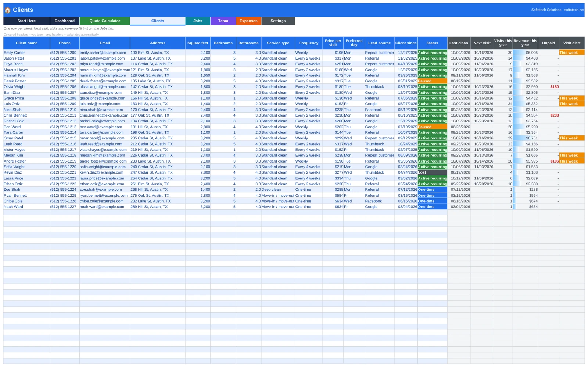Switch to the Dashboard tab
The width and height of the screenshot is (588, 367).
[x=65, y=21]
